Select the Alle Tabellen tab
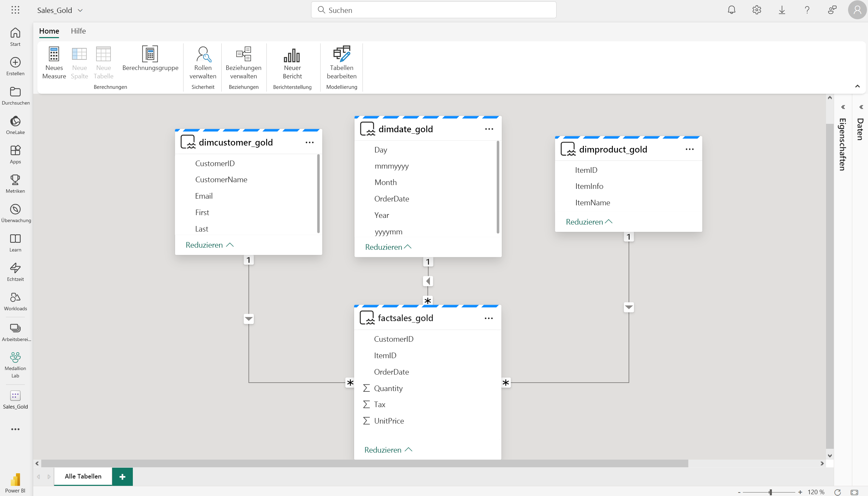The width and height of the screenshot is (868, 496). (x=84, y=476)
